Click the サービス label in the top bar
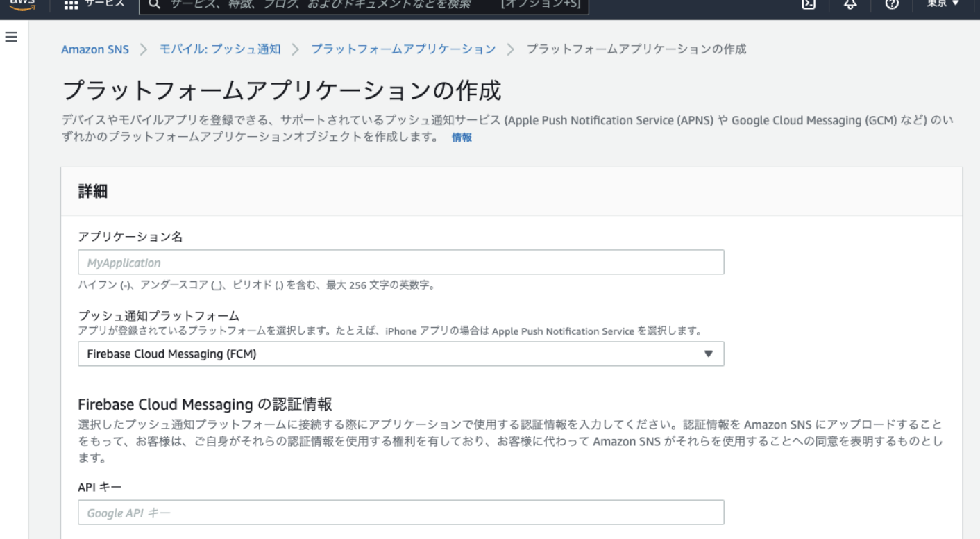The image size is (980, 539). pos(105,4)
